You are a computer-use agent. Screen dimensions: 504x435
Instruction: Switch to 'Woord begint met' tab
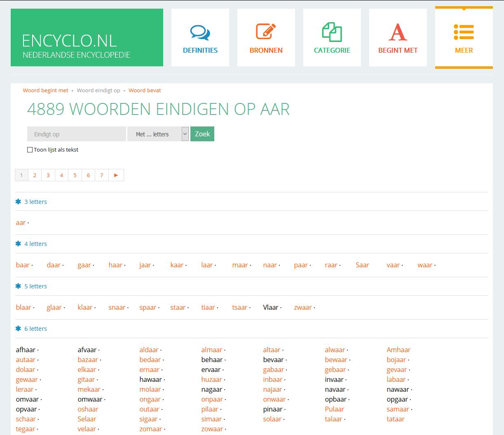[x=45, y=90]
